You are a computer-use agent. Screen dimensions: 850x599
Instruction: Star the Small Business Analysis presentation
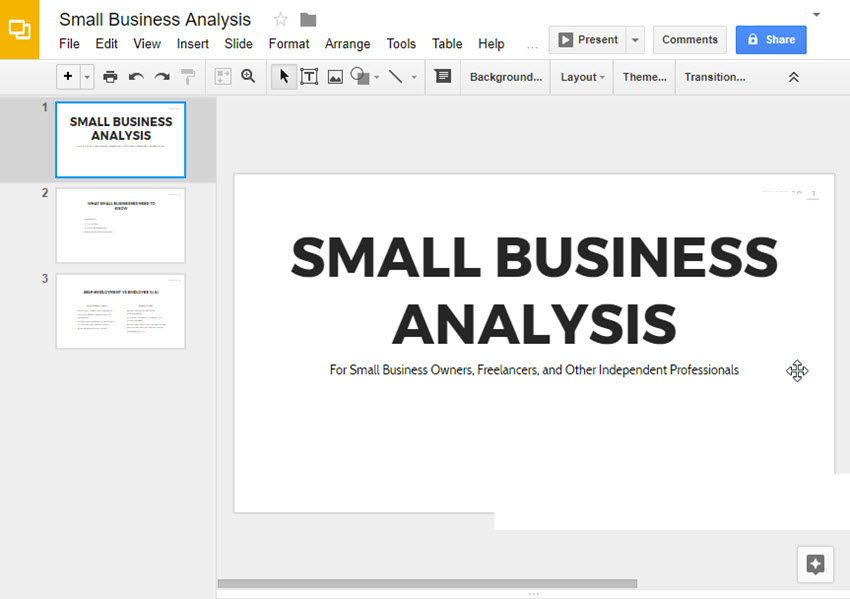pyautogui.click(x=279, y=19)
